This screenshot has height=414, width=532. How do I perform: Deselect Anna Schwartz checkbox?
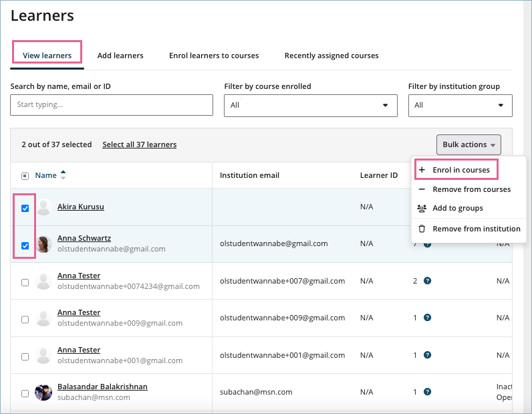tap(25, 245)
